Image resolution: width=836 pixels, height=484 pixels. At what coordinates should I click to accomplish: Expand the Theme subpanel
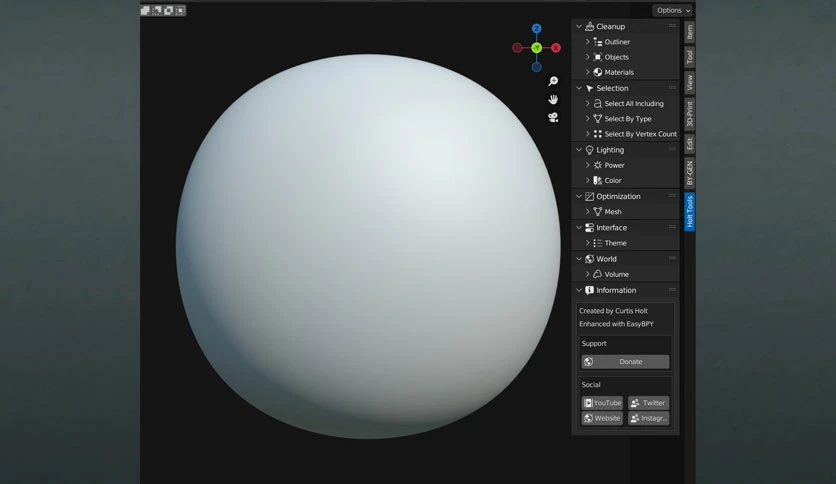click(x=588, y=243)
